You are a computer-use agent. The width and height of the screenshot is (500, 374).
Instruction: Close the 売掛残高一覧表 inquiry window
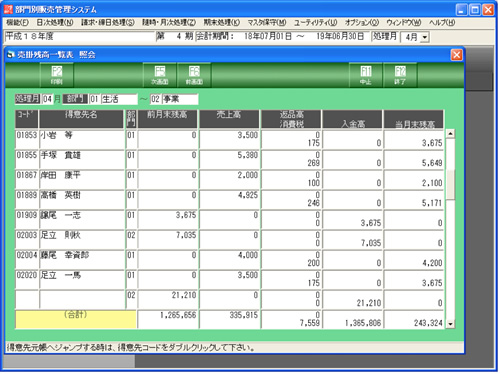[456, 55]
